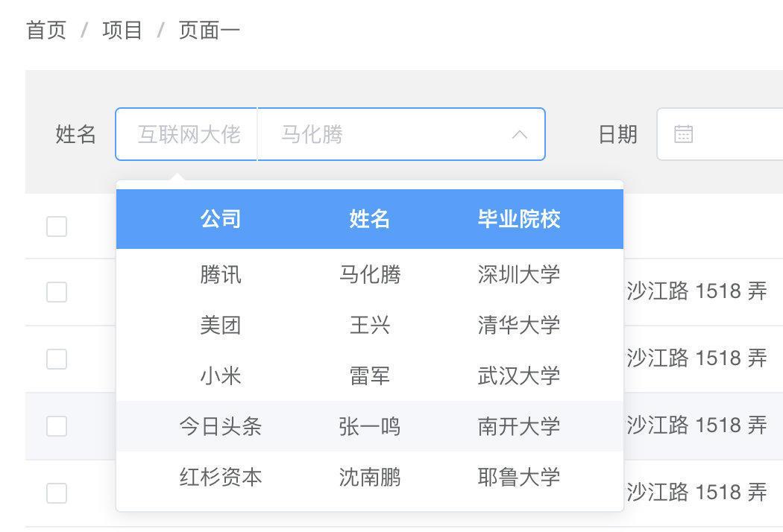Select the 腾讯 row listing 马化腾
The height and width of the screenshot is (532, 783).
pos(369,274)
